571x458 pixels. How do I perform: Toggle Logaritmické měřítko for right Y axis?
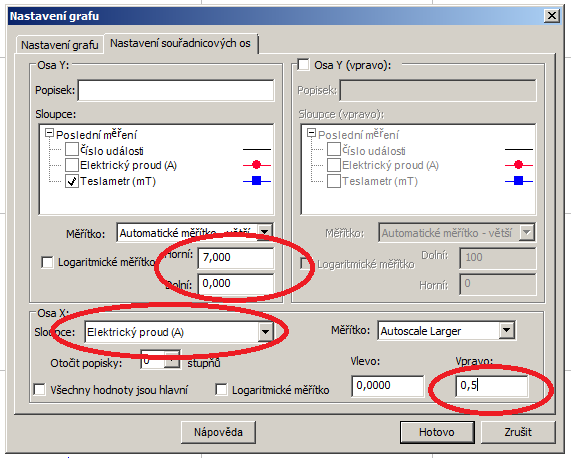point(305,263)
